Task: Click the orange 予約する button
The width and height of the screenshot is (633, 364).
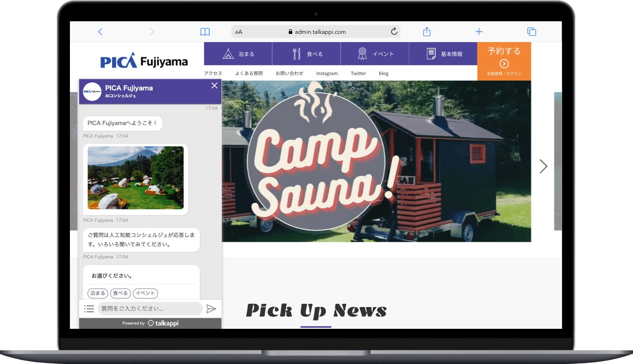Action: click(504, 62)
